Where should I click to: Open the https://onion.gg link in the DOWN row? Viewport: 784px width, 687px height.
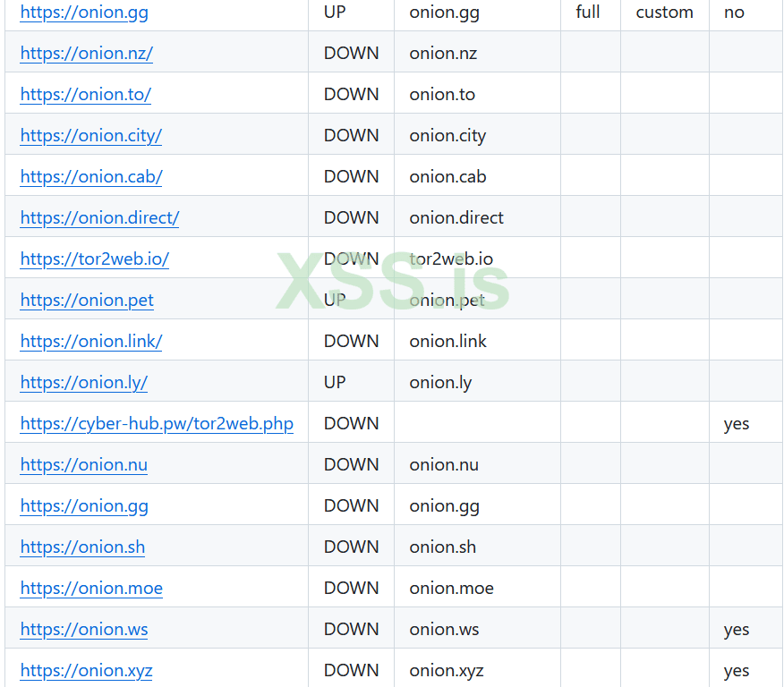(x=84, y=505)
